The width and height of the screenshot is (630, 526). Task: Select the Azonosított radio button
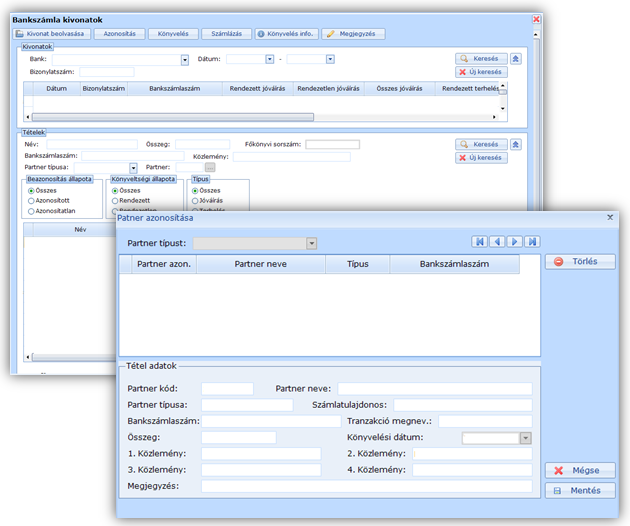click(31, 201)
